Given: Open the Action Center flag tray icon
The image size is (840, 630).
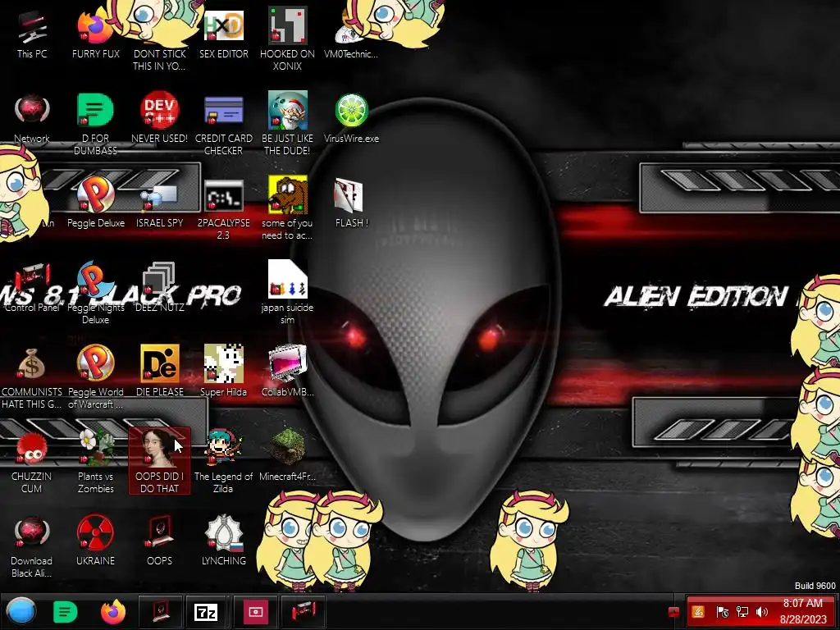Looking at the screenshot, I should [x=722, y=612].
